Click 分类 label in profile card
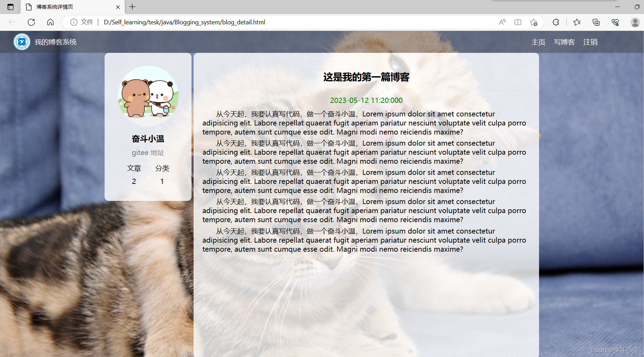 click(x=162, y=168)
